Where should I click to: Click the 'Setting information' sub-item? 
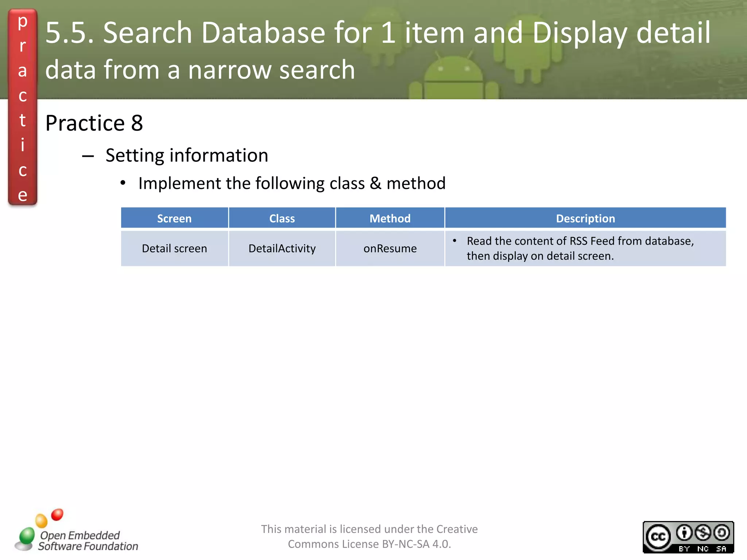(187, 155)
